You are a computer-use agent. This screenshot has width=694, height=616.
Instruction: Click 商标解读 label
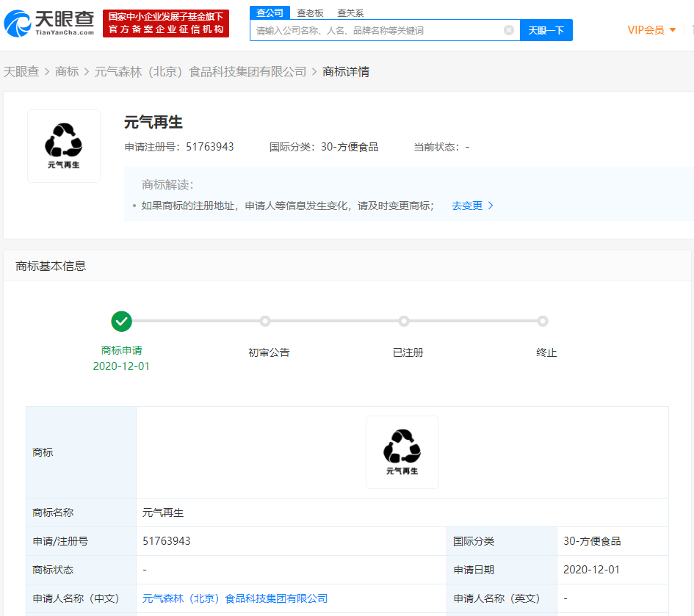click(167, 185)
